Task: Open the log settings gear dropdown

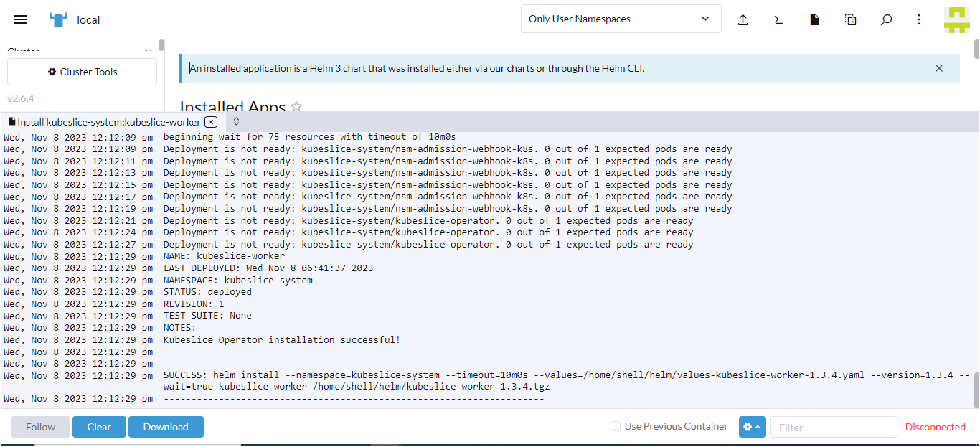Action: 752,427
